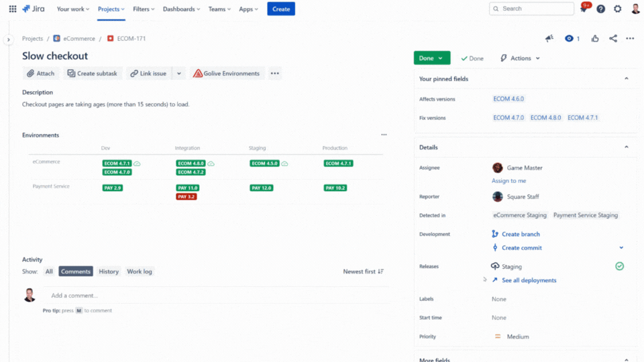Collapse the Details section
The width and height of the screenshot is (644, 362).
tap(627, 147)
